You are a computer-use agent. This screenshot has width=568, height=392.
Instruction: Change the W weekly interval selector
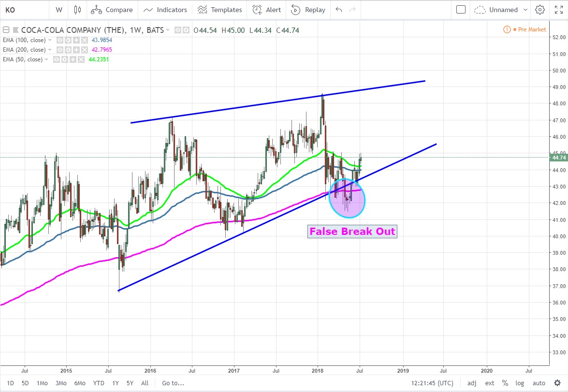[x=59, y=10]
